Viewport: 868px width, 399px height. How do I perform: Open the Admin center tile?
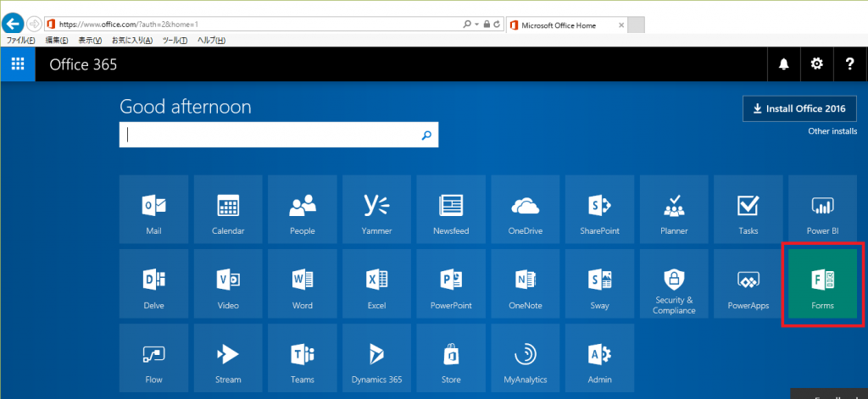pyautogui.click(x=599, y=358)
